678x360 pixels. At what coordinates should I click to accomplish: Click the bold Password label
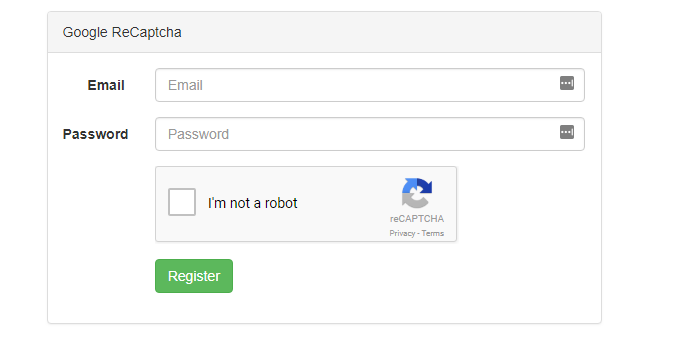coord(95,134)
